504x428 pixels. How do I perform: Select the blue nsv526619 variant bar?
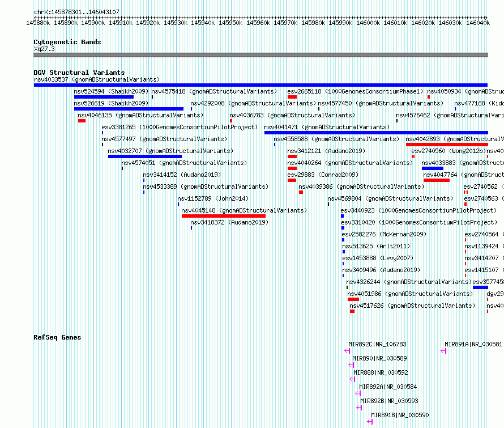click(x=129, y=109)
